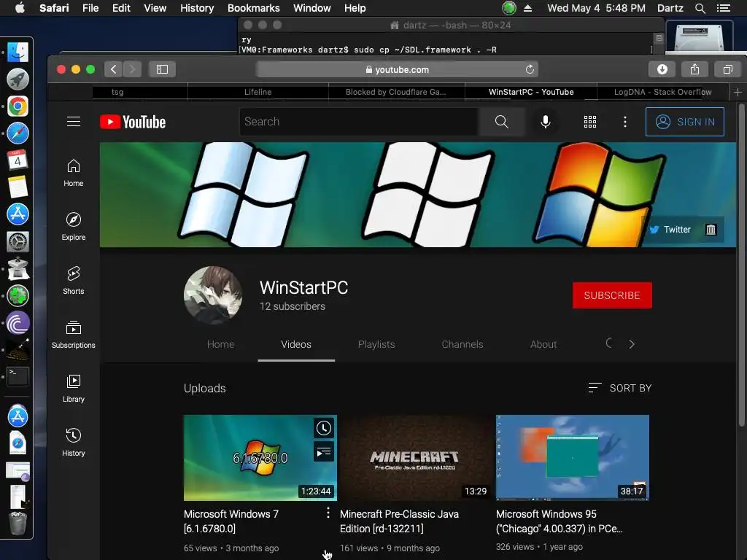
Task: Open Shorts in YouTube sidebar
Action: click(x=74, y=280)
